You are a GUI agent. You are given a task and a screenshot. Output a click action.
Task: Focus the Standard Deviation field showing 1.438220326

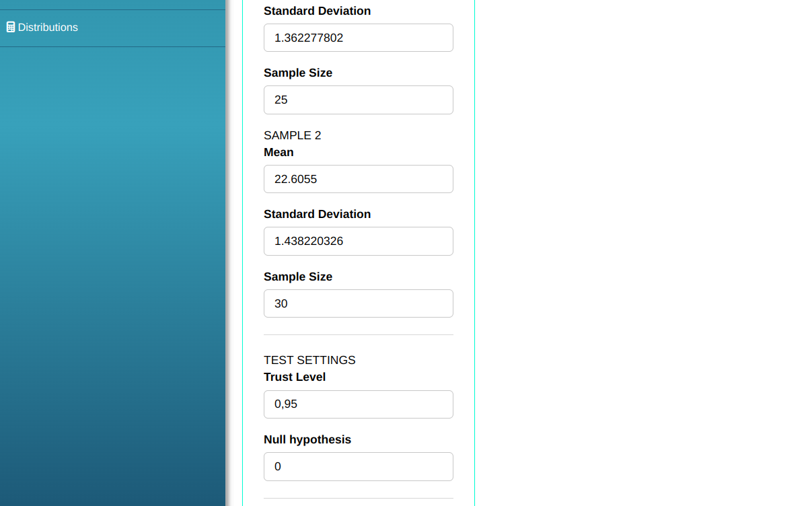358,241
